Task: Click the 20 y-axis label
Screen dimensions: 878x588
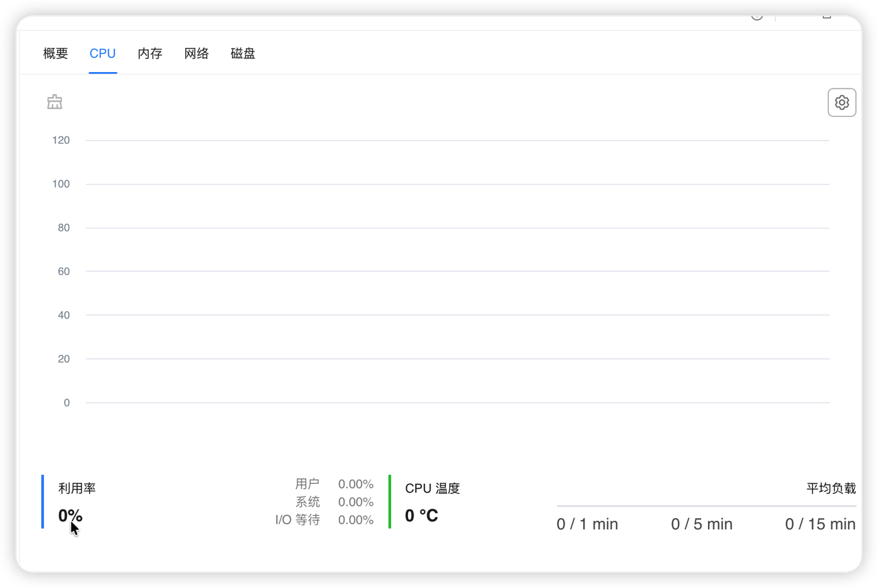Action: tap(64, 359)
